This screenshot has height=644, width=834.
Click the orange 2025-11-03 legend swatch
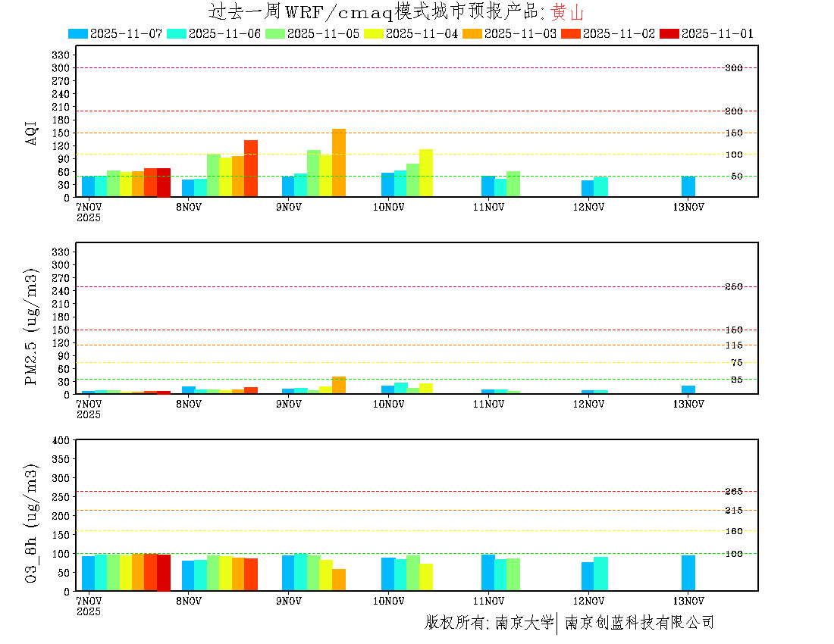(472, 33)
